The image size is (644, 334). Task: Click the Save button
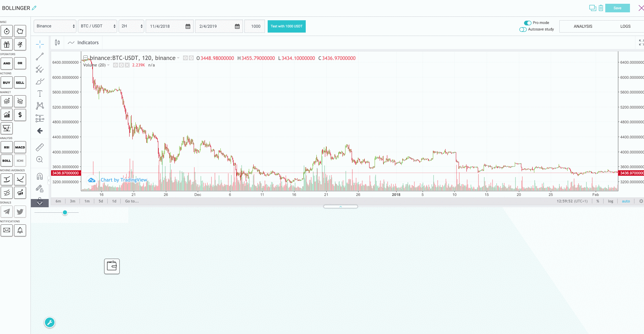617,8
